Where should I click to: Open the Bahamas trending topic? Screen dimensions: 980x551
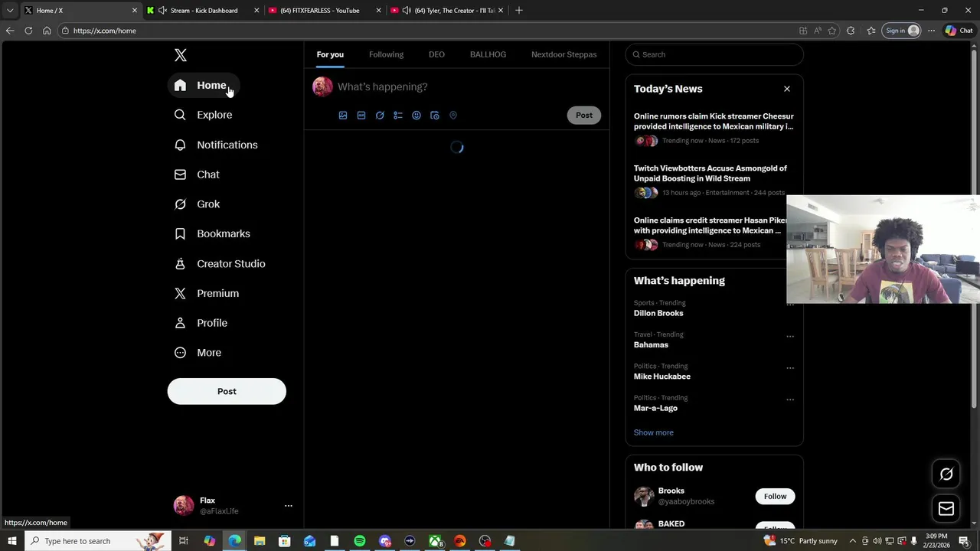[x=651, y=344]
